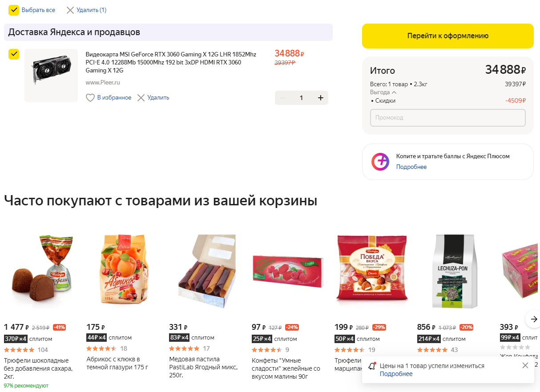This screenshot has width=540, height=392.
Task: Click Подробнее in price change notification
Action: [x=396, y=374]
